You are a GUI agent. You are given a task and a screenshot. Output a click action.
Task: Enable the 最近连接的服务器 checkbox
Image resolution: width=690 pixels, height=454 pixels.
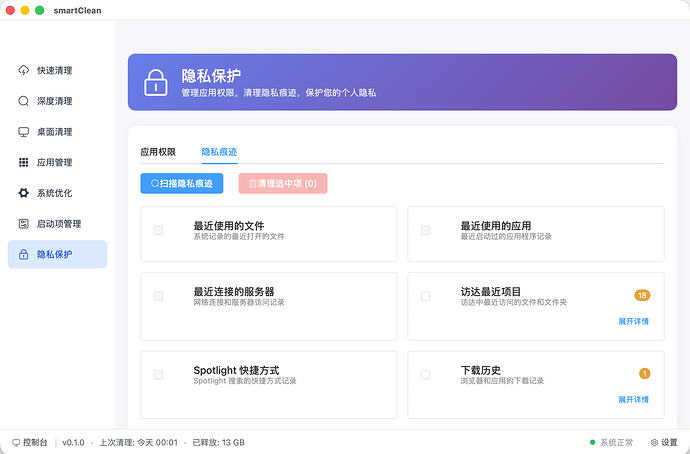[158, 296]
